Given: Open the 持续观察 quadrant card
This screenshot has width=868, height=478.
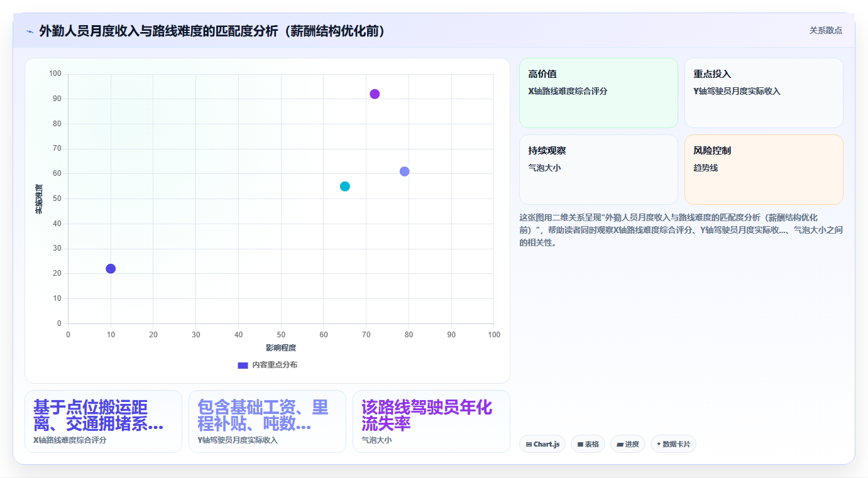Looking at the screenshot, I should coord(598,170).
